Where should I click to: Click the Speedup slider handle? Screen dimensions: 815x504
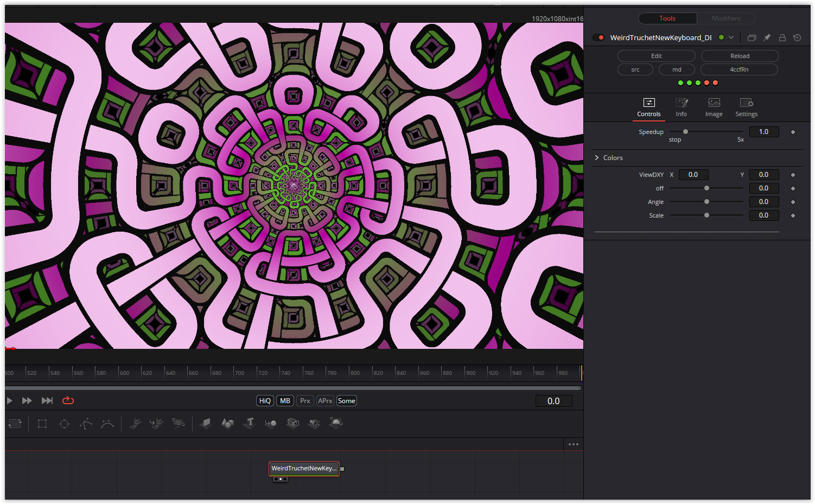tap(685, 132)
